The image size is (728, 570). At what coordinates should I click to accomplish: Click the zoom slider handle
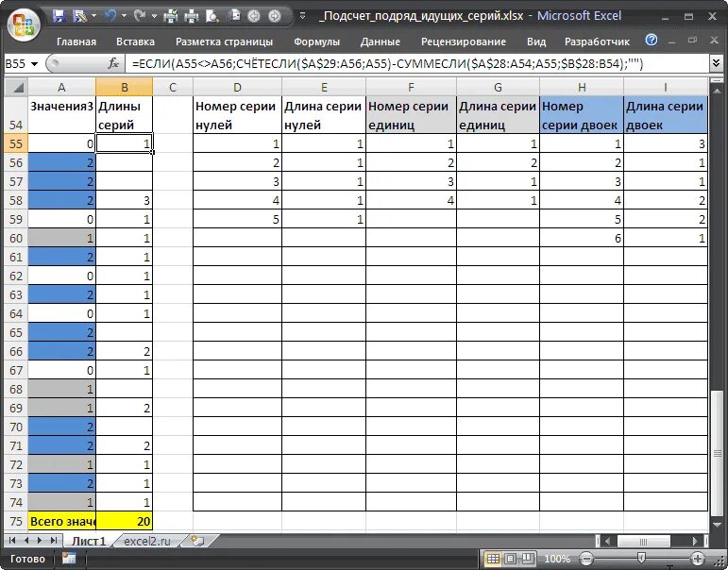(641, 559)
